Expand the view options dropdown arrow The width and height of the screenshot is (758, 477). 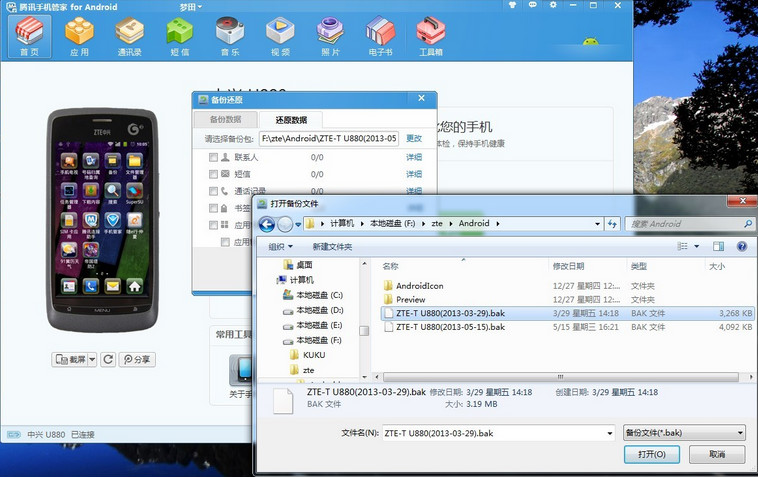click(x=697, y=246)
